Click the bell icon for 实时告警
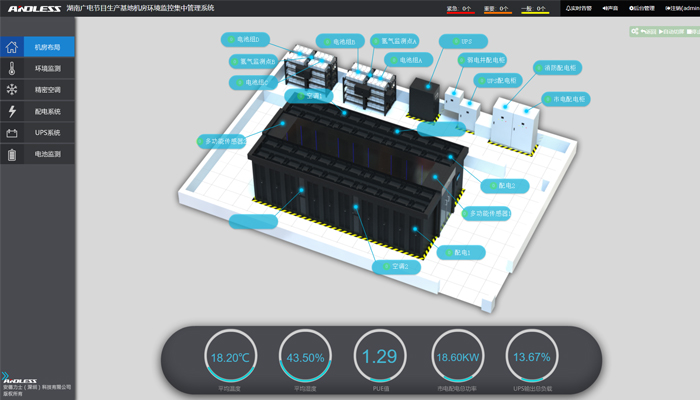The image size is (700, 400). coord(568,8)
